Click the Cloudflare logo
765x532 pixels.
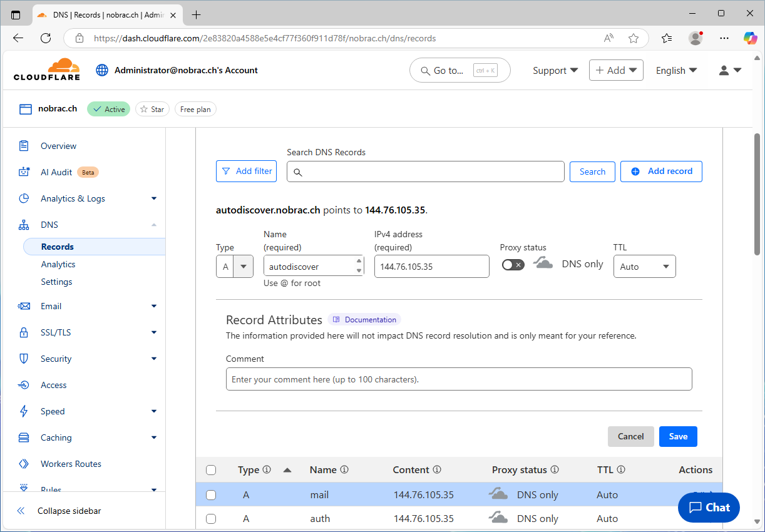47,69
